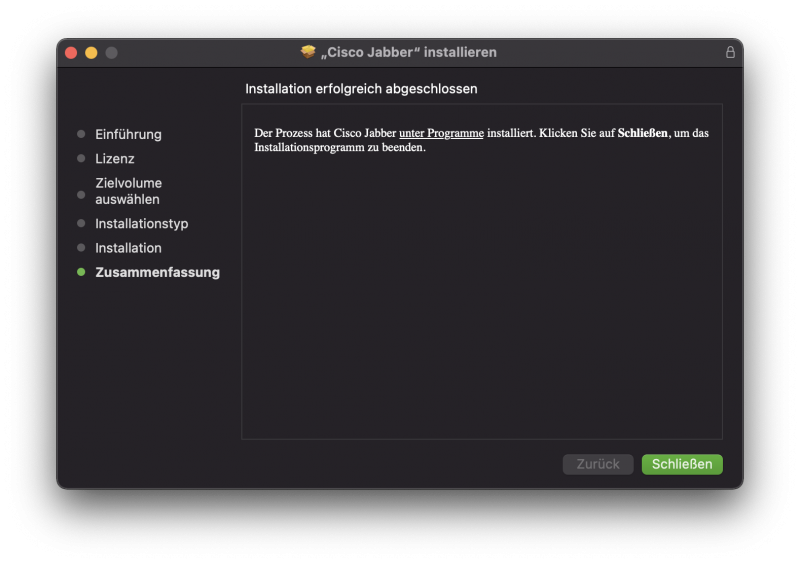
Task: Select the Zielvolume auswählen step
Action: click(x=129, y=191)
